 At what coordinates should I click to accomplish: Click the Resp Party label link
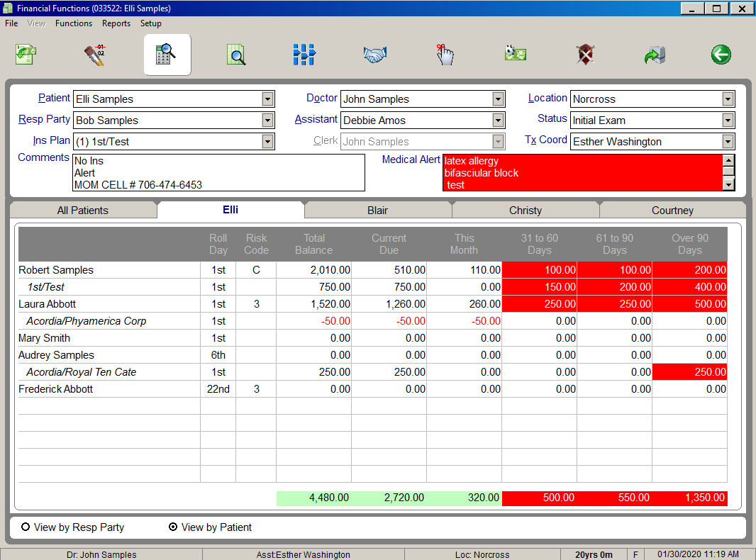coord(45,119)
